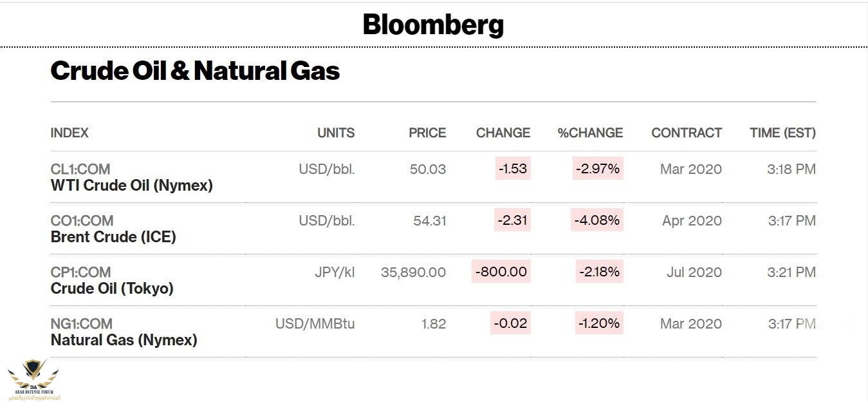Select Crude Oil (Tokyo) index row
This screenshot has width=868, height=402.
coord(112,289)
